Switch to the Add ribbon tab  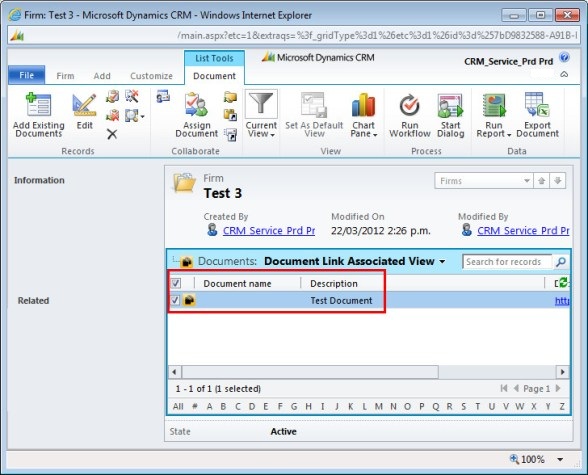[x=102, y=76]
